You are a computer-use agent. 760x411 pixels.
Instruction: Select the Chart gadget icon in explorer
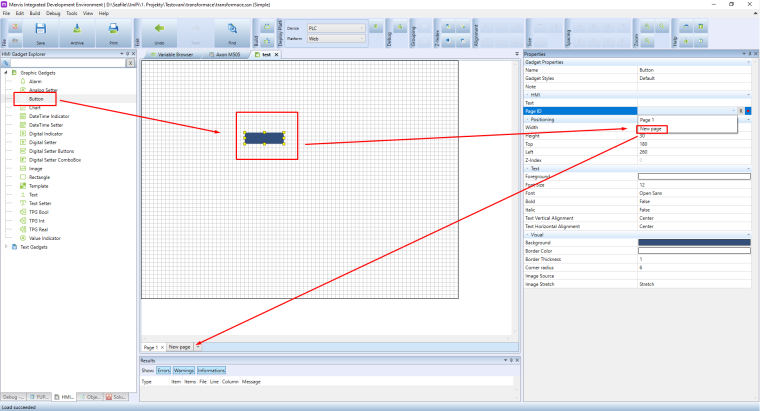click(22, 108)
